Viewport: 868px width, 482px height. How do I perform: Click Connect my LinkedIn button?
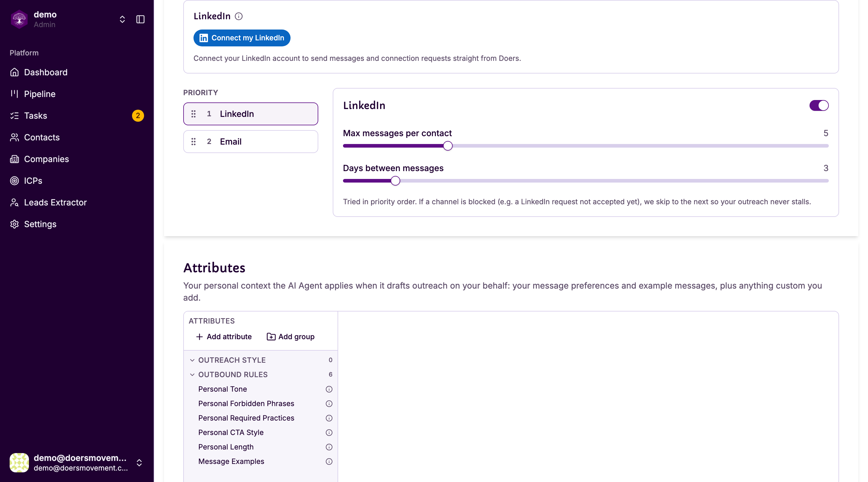click(242, 38)
